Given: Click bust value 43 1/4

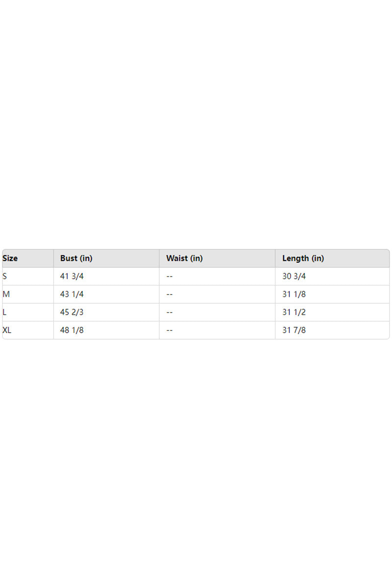Looking at the screenshot, I should tap(72, 294).
